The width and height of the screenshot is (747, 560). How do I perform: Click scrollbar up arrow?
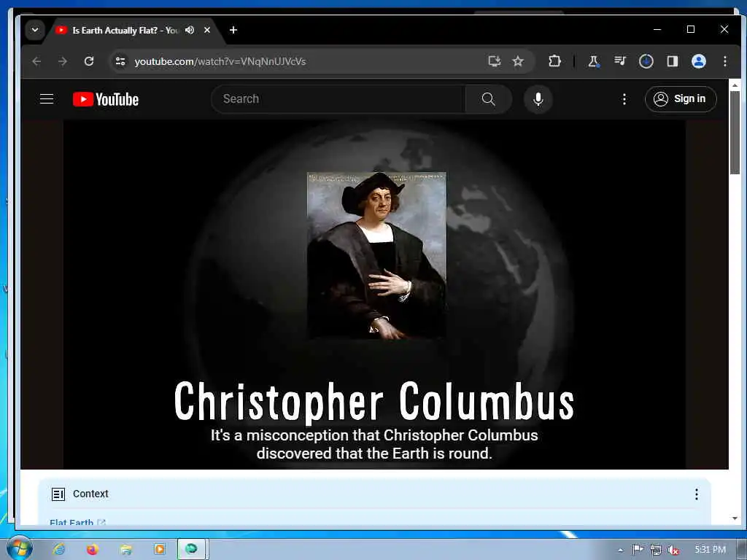click(735, 85)
